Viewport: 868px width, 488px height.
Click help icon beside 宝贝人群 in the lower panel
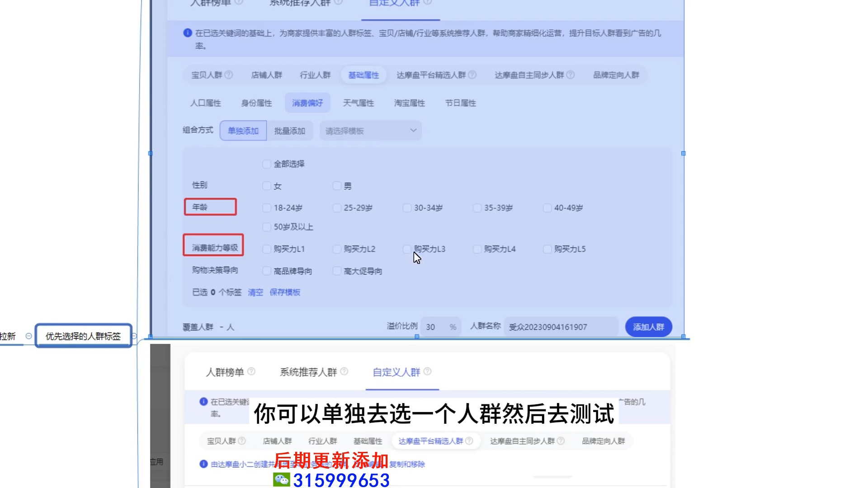pyautogui.click(x=242, y=441)
